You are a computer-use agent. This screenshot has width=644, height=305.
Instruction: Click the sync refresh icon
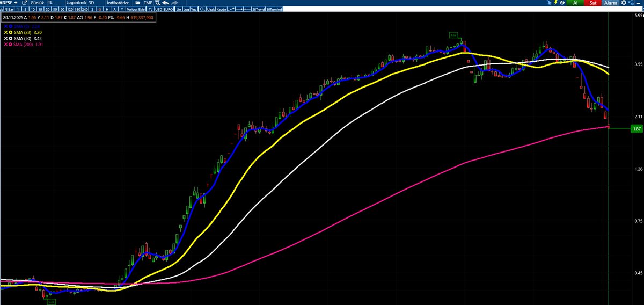(x=562, y=3)
